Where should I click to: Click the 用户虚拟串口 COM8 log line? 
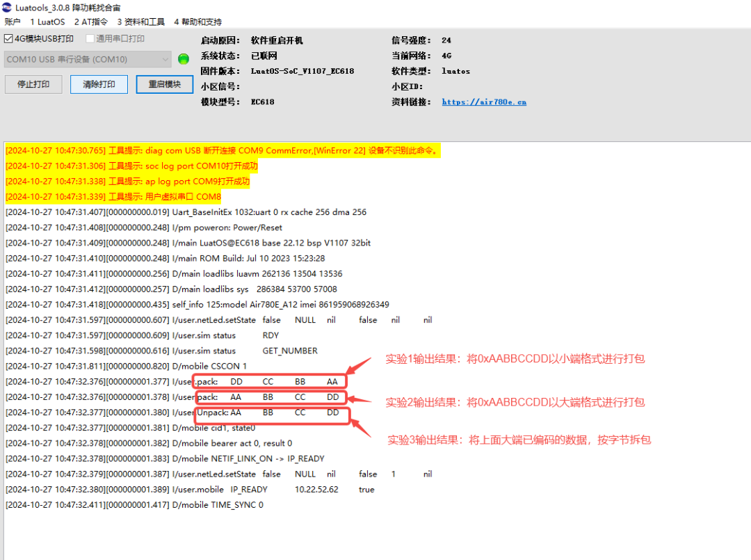tap(113, 196)
